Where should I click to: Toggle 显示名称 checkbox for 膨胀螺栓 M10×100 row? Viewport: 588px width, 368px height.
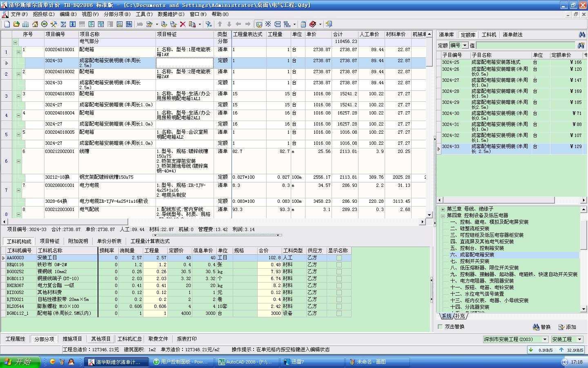(x=339, y=306)
